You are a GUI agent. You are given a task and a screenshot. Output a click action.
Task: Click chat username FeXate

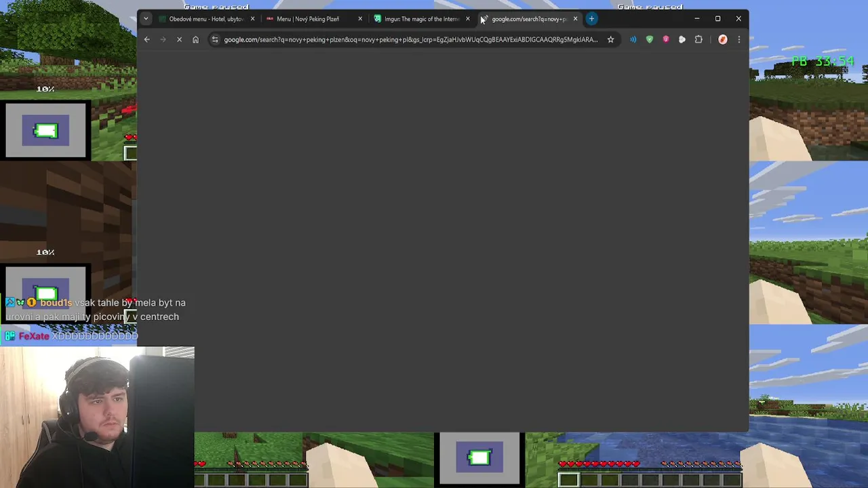tap(34, 336)
